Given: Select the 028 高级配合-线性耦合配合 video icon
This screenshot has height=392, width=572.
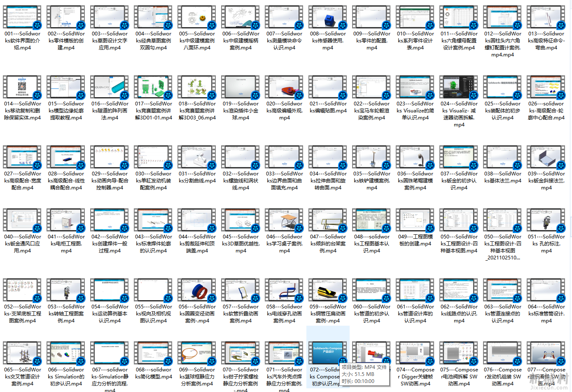Looking at the screenshot, I should pos(66,157).
